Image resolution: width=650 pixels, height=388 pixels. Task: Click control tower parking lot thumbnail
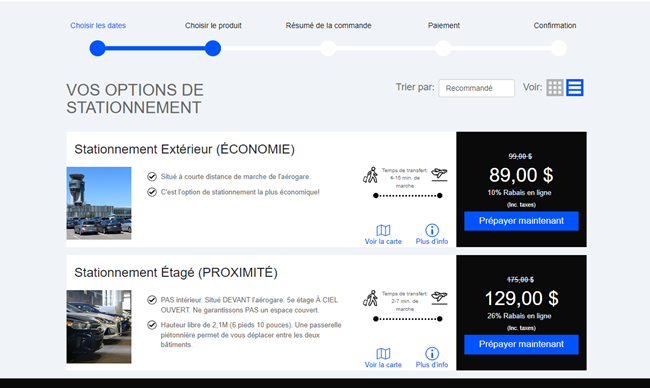pyautogui.click(x=99, y=203)
